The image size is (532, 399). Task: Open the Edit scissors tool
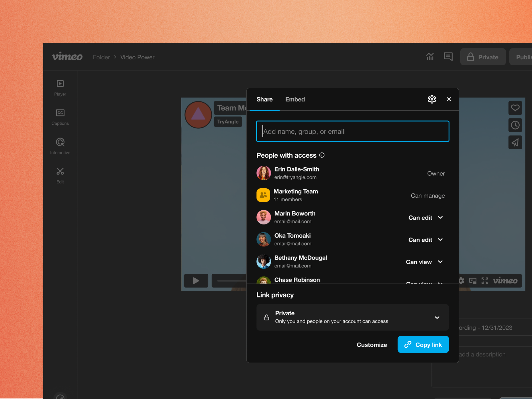pyautogui.click(x=60, y=176)
